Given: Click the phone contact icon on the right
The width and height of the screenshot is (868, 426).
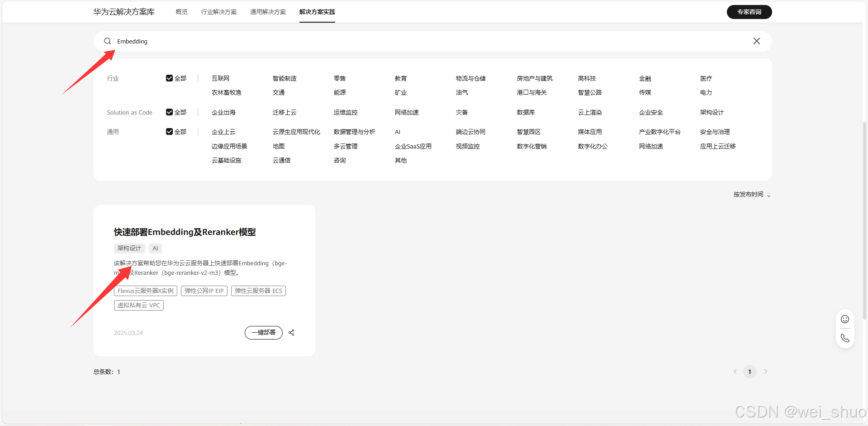Looking at the screenshot, I should click(844, 338).
